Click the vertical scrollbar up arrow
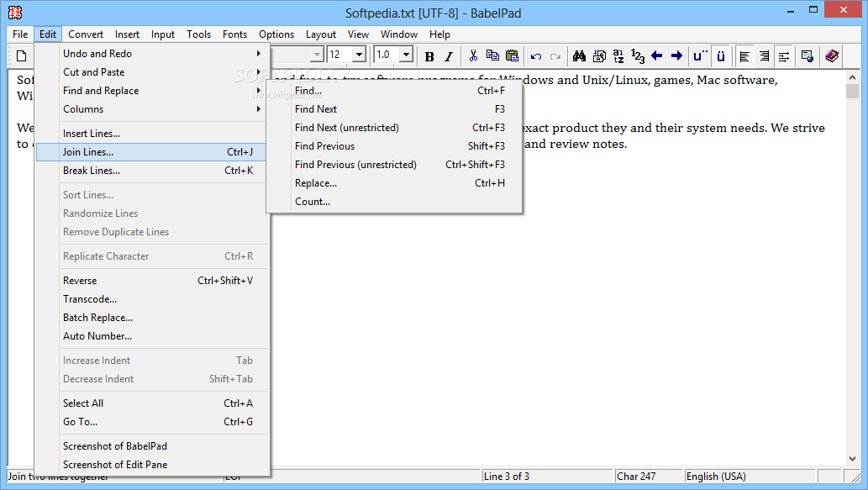The image size is (868, 490). pyautogui.click(x=853, y=77)
